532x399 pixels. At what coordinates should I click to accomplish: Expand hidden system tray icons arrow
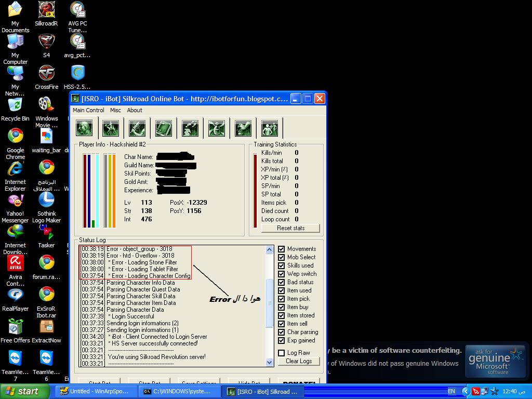click(466, 392)
